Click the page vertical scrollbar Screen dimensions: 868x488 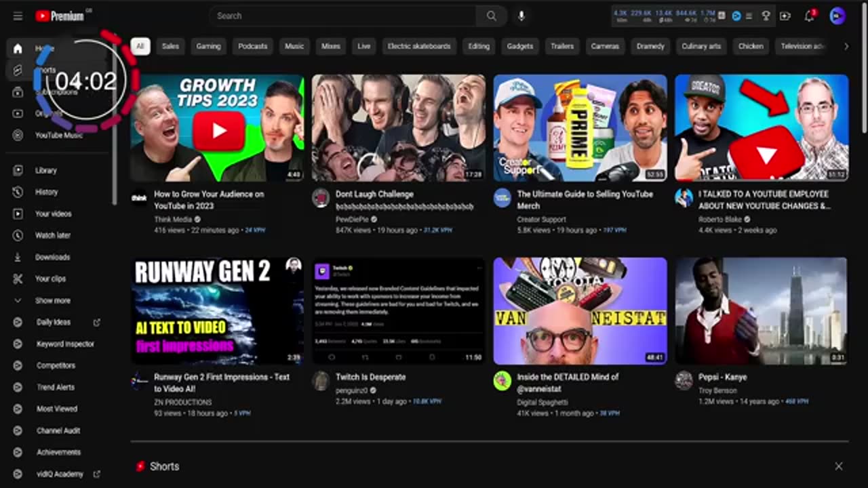(864, 68)
